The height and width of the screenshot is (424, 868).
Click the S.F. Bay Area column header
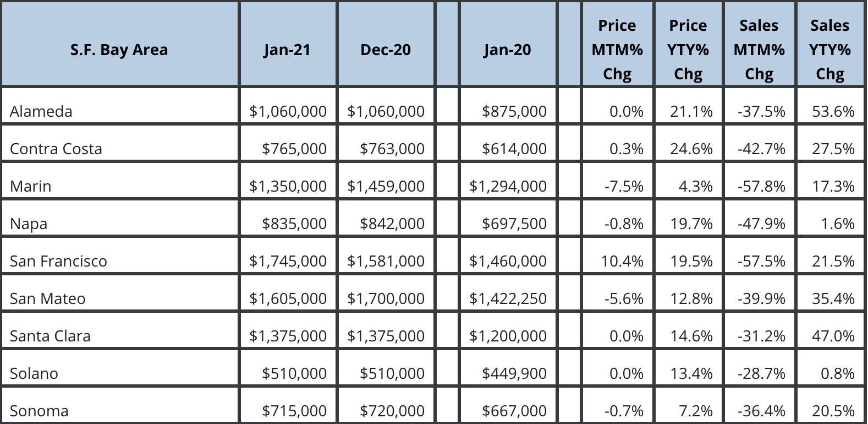pyautogui.click(x=119, y=50)
